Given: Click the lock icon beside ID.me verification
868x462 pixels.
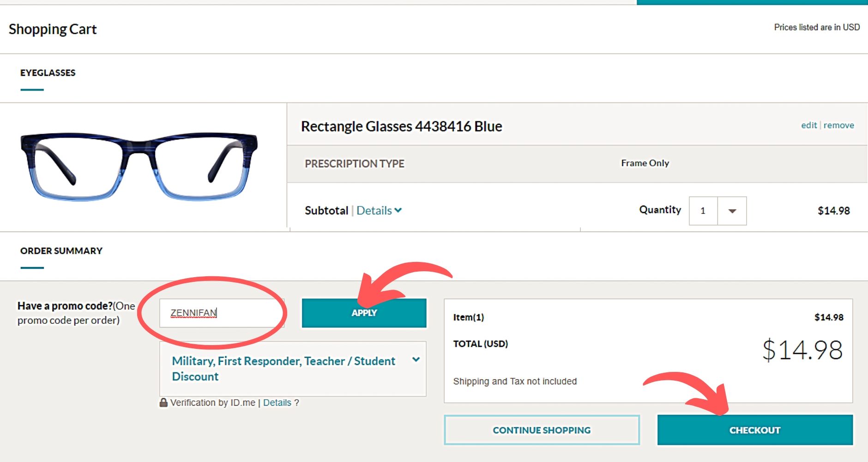Looking at the screenshot, I should pos(163,402).
